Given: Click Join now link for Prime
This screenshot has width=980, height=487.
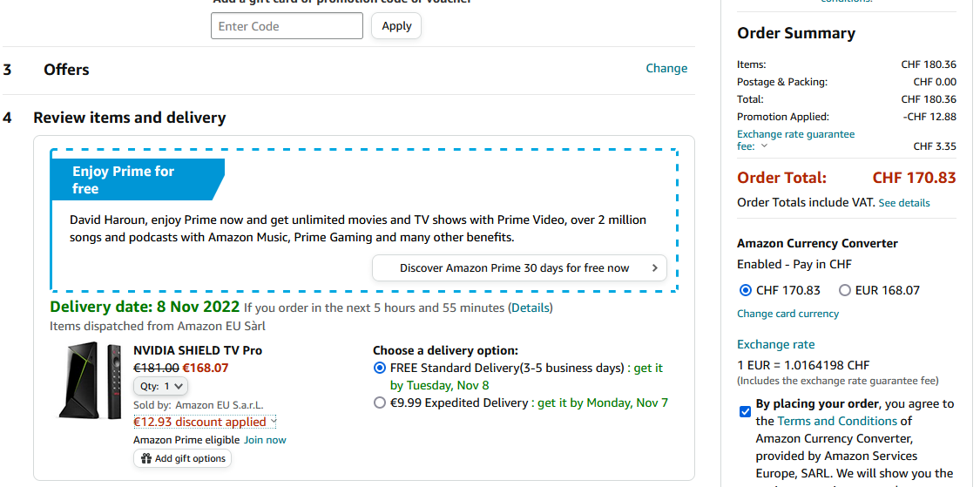Looking at the screenshot, I should click(265, 440).
